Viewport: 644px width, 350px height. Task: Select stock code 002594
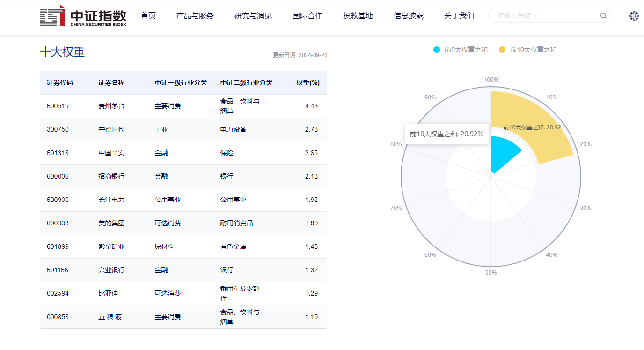click(58, 293)
